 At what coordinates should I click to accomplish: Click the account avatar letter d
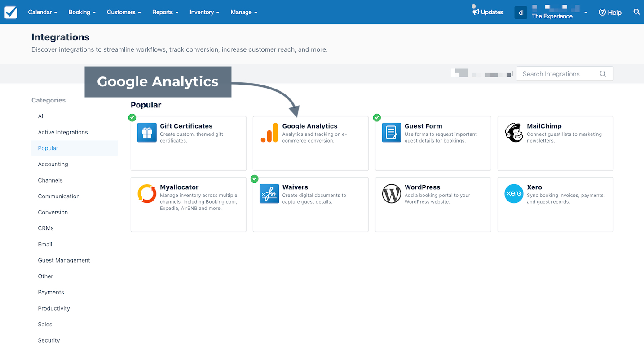[x=520, y=13]
